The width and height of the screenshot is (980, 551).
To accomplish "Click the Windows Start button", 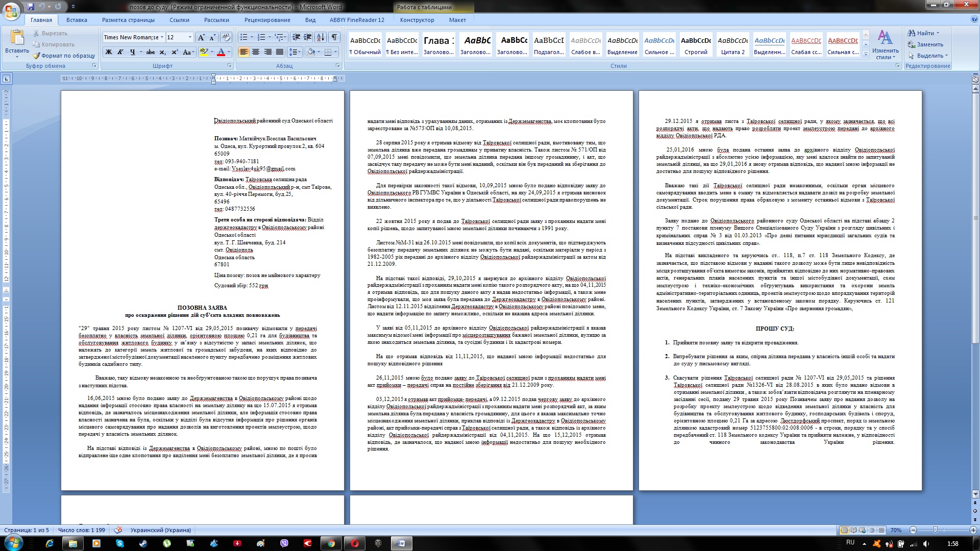I will point(13,543).
